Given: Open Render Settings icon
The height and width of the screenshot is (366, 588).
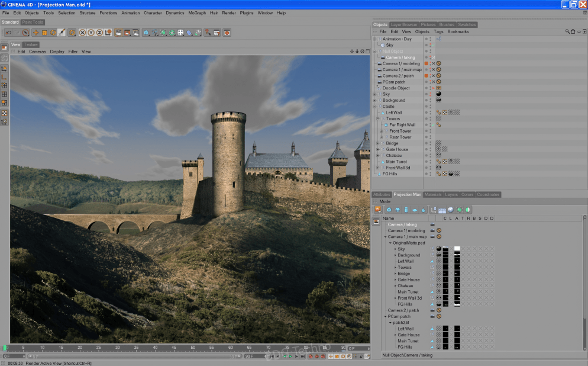Looking at the screenshot, I should [x=135, y=33].
